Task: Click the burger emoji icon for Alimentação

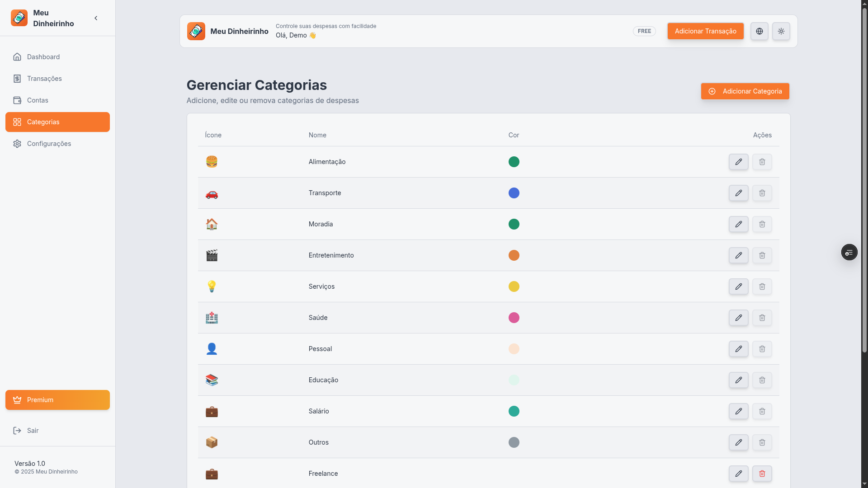Action: click(x=212, y=162)
